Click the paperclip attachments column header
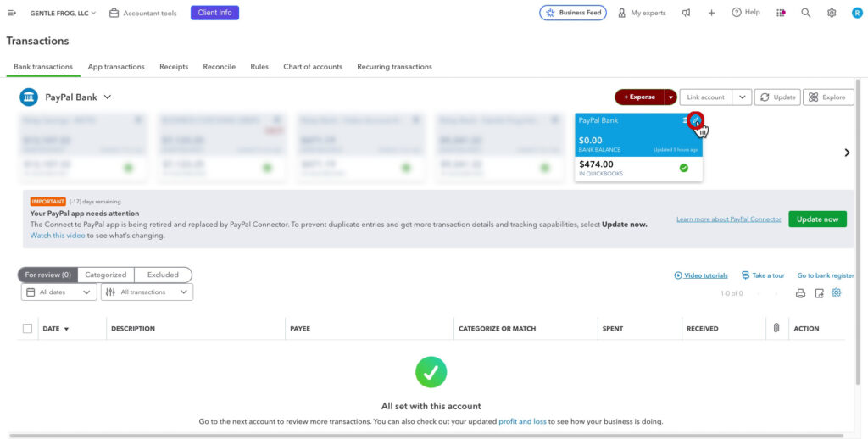 click(x=776, y=328)
